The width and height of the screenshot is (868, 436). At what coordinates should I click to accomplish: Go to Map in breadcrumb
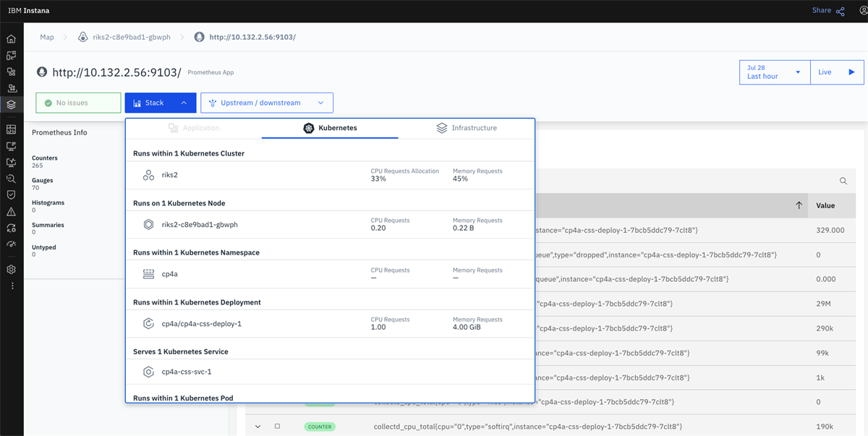pos(47,37)
